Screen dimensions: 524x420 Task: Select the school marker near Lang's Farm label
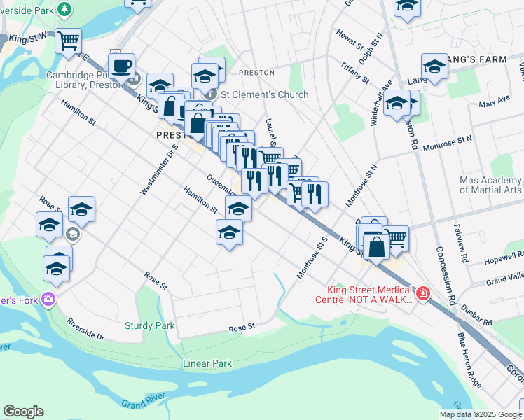click(x=434, y=68)
